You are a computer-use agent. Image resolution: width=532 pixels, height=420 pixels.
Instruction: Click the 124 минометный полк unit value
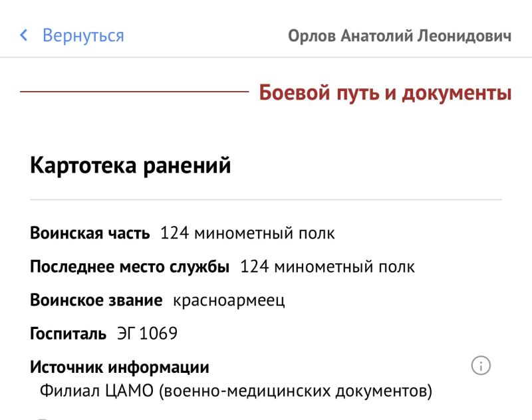pos(247,233)
